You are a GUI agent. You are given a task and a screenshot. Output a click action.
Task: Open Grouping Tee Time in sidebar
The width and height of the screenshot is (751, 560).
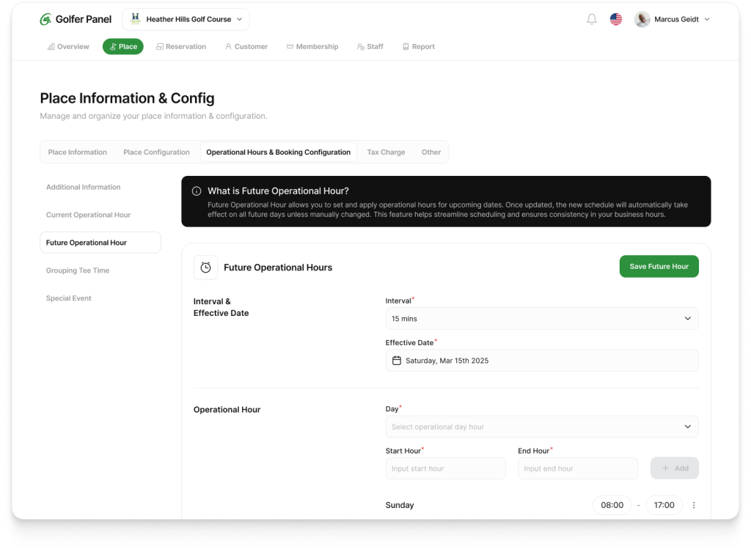tap(78, 270)
